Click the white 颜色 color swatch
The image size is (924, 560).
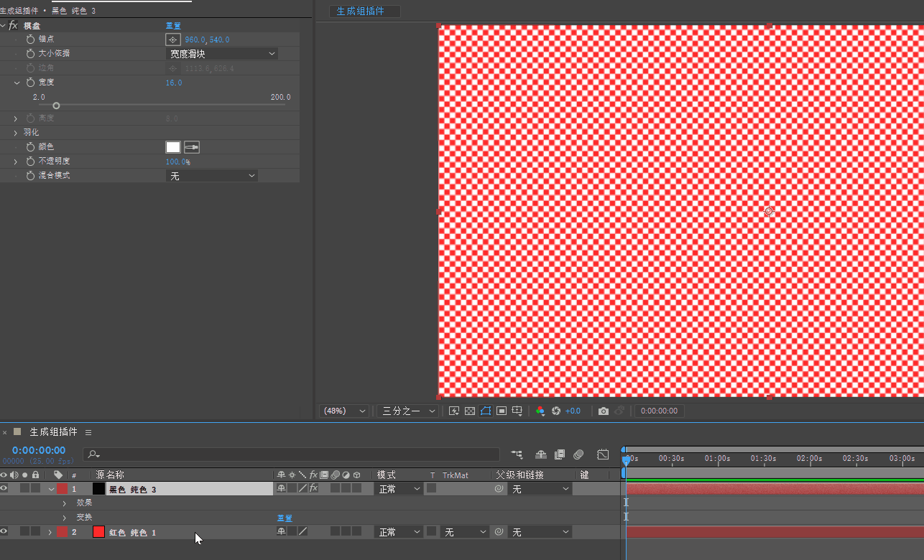[x=173, y=147]
